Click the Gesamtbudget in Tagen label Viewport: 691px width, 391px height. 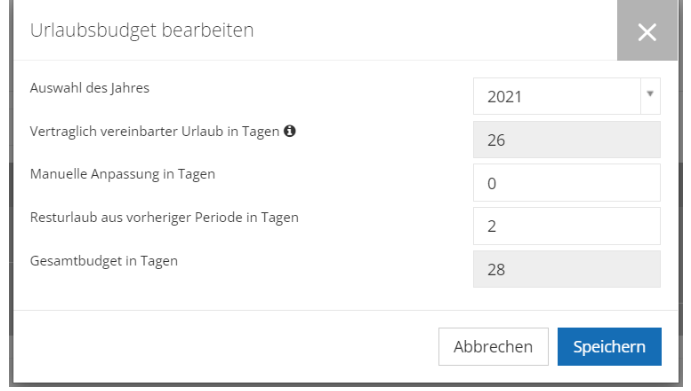point(104,261)
